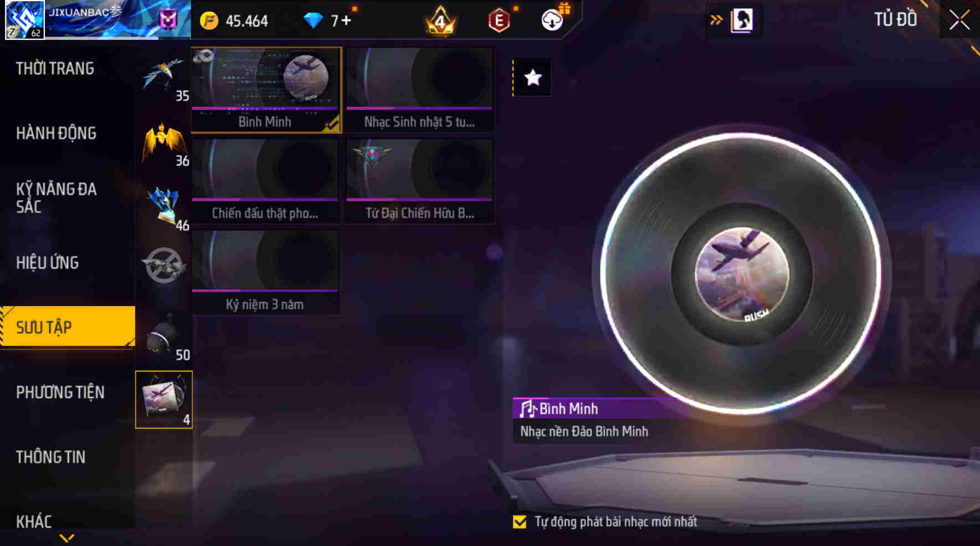
Task: Select the music disc category icon
Action: point(164,399)
